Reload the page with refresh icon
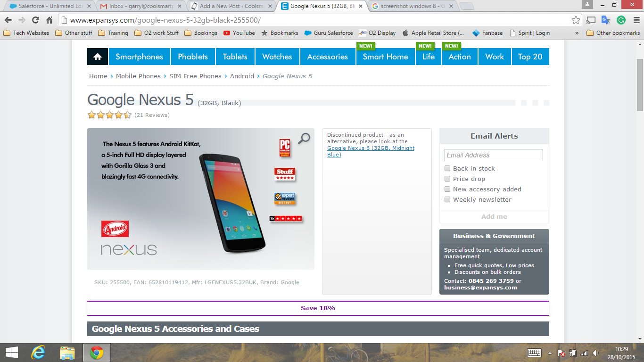Image resolution: width=644 pixels, height=362 pixels. tap(35, 20)
